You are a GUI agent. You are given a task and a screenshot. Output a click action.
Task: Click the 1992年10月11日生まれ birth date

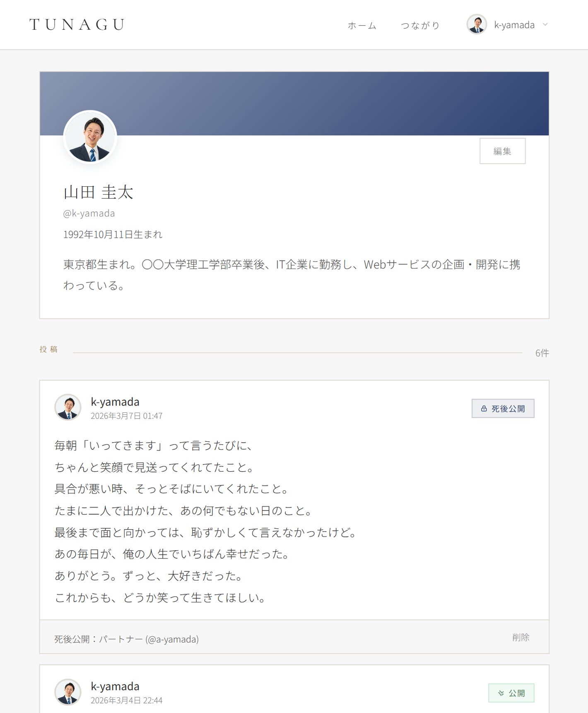click(x=113, y=234)
